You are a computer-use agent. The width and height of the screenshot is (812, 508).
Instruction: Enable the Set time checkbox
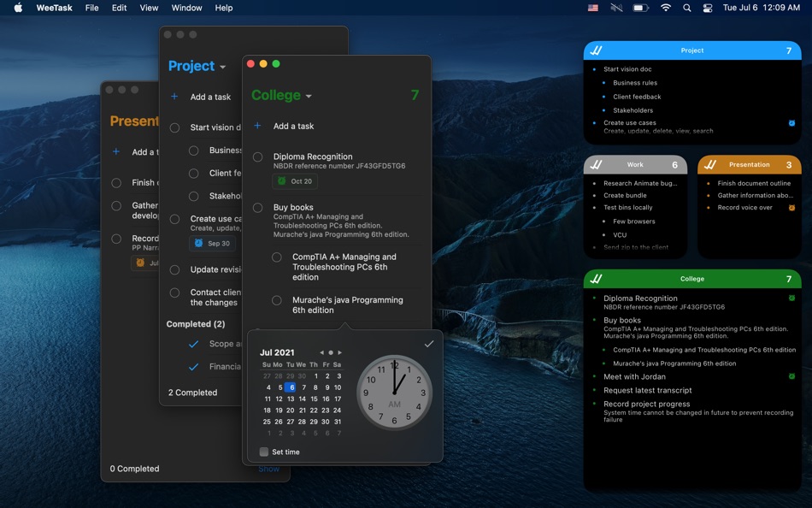click(x=263, y=452)
